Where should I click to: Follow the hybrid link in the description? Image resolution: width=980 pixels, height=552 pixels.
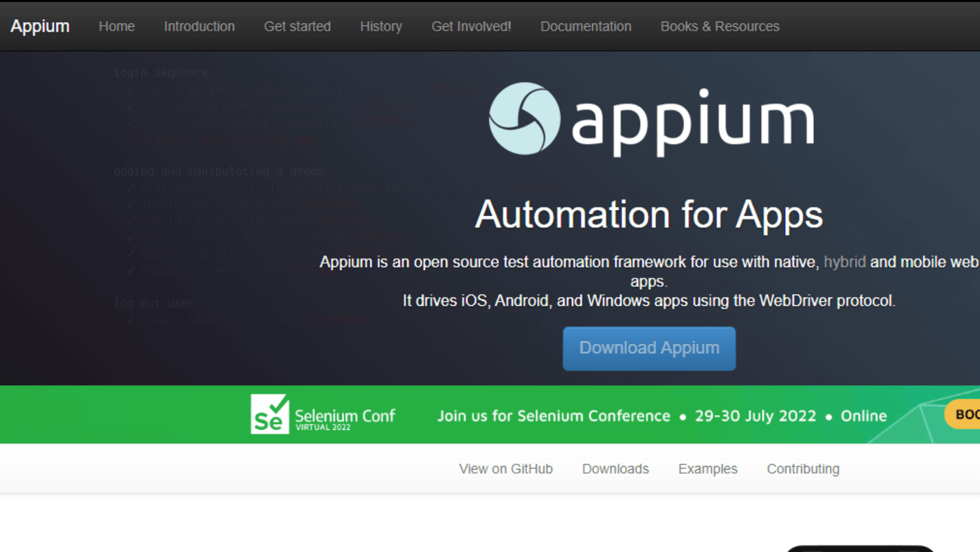point(844,262)
